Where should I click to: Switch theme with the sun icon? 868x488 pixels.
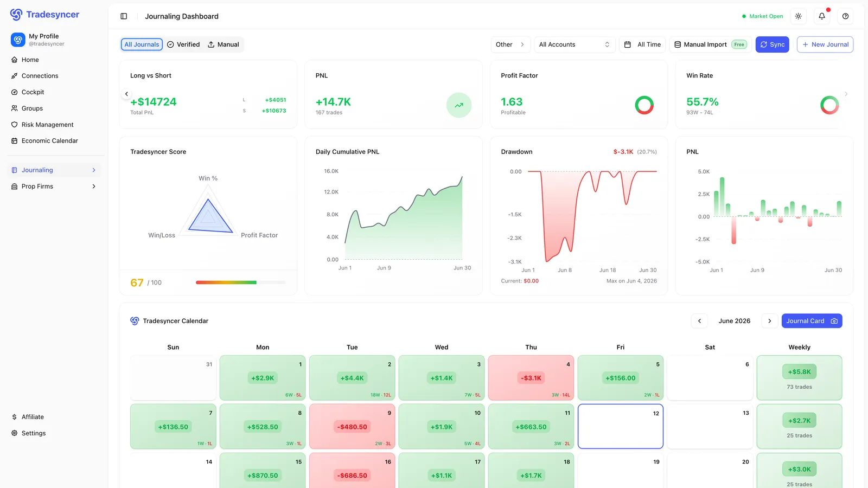click(x=799, y=16)
